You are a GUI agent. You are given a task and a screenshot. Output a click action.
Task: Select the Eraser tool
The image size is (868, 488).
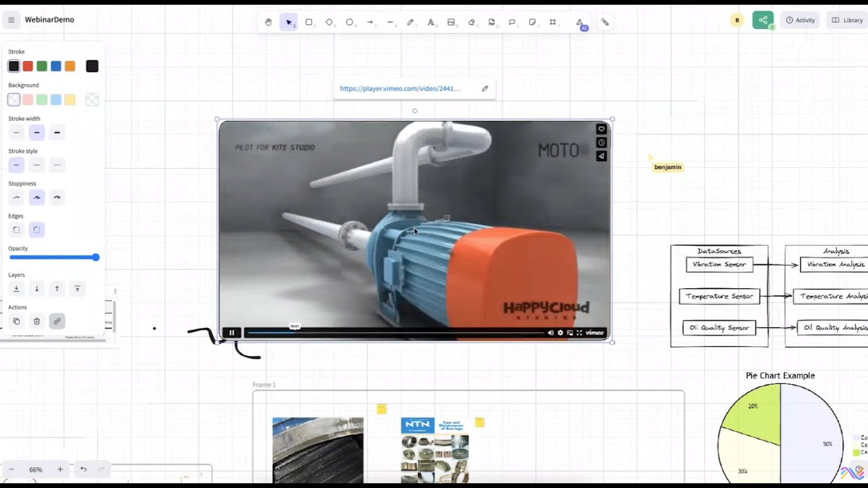point(471,22)
